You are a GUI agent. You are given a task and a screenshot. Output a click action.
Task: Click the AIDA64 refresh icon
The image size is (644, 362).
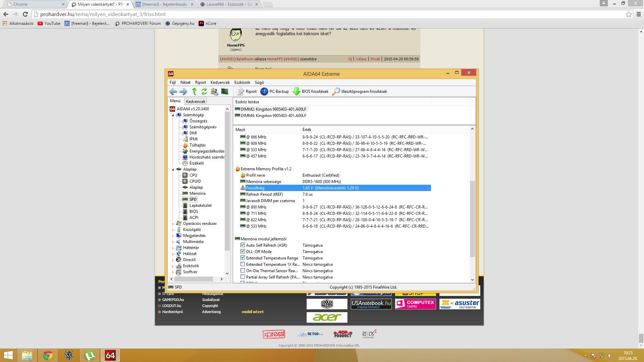[x=204, y=92]
